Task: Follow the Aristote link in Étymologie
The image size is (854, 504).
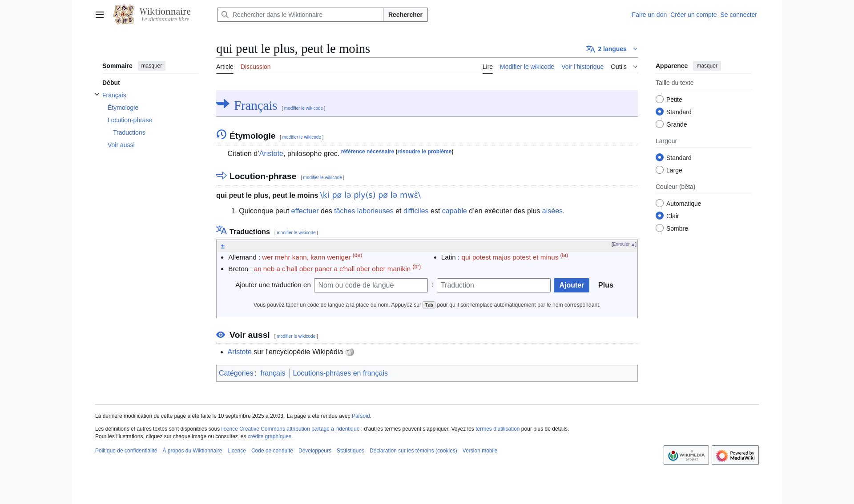Action: [x=271, y=154]
